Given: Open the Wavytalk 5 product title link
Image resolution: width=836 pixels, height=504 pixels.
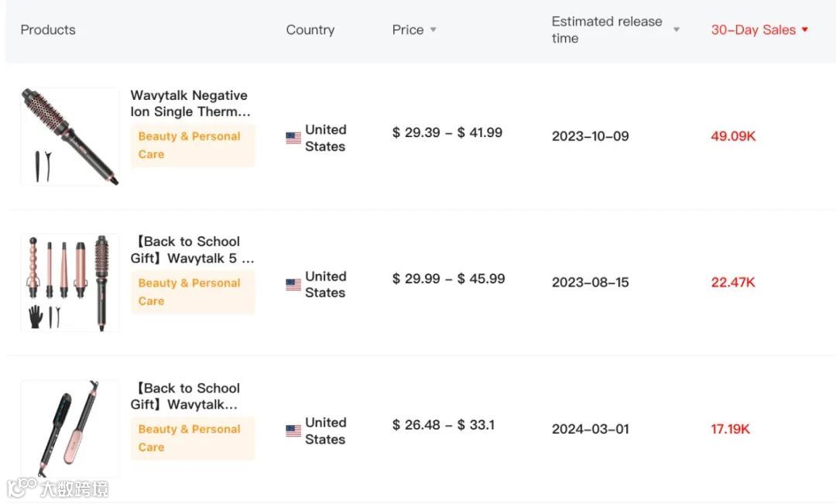Looking at the screenshot, I should click(x=193, y=250).
